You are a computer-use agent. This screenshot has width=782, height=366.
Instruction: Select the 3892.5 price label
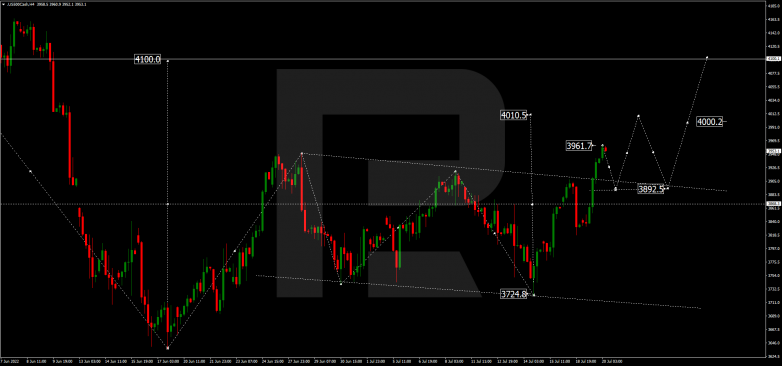pyautogui.click(x=651, y=189)
